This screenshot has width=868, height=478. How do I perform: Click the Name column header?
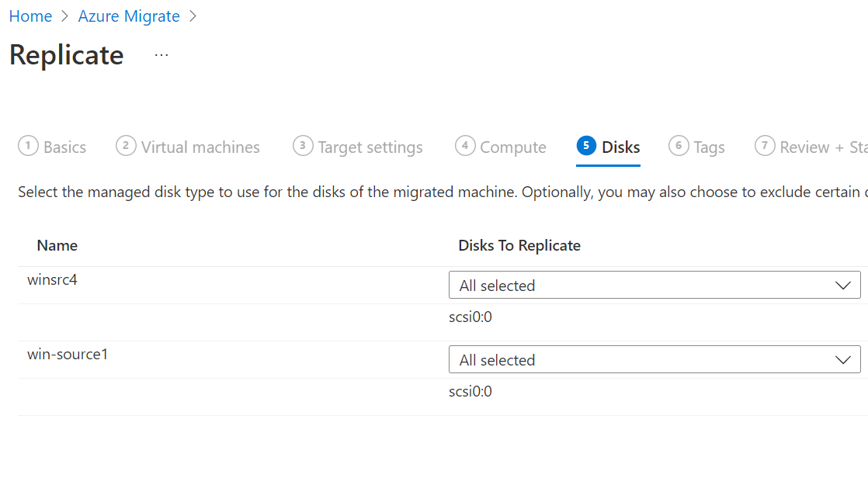point(57,246)
